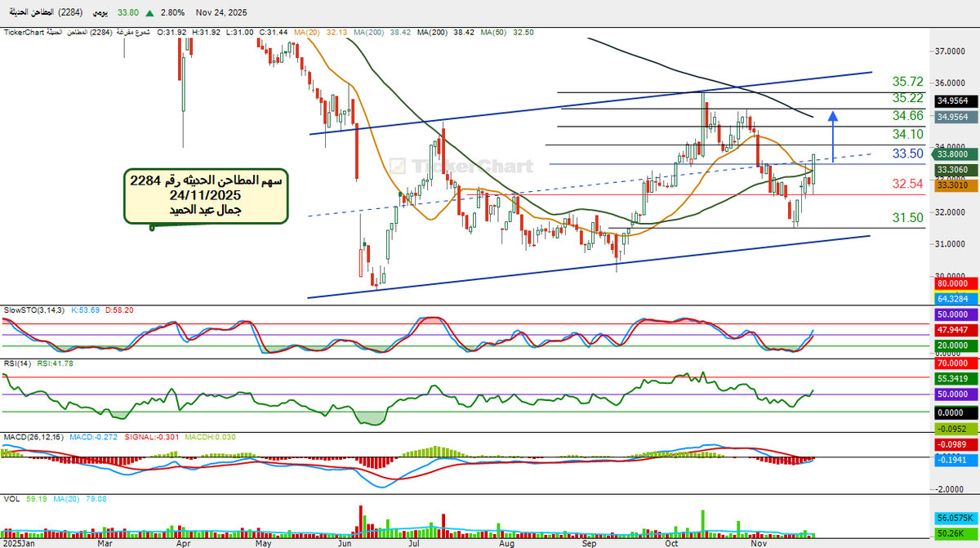Click the Arabic annotation box dated 24/11/2025

coord(206,195)
